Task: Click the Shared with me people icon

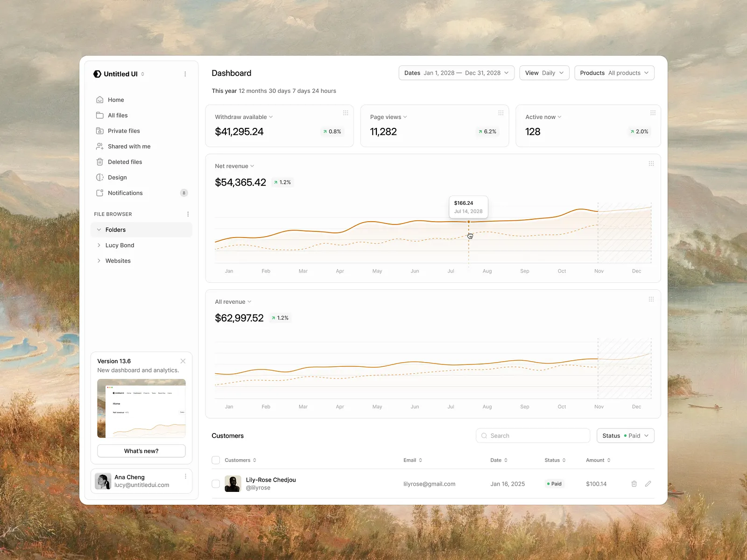Action: [99, 147]
